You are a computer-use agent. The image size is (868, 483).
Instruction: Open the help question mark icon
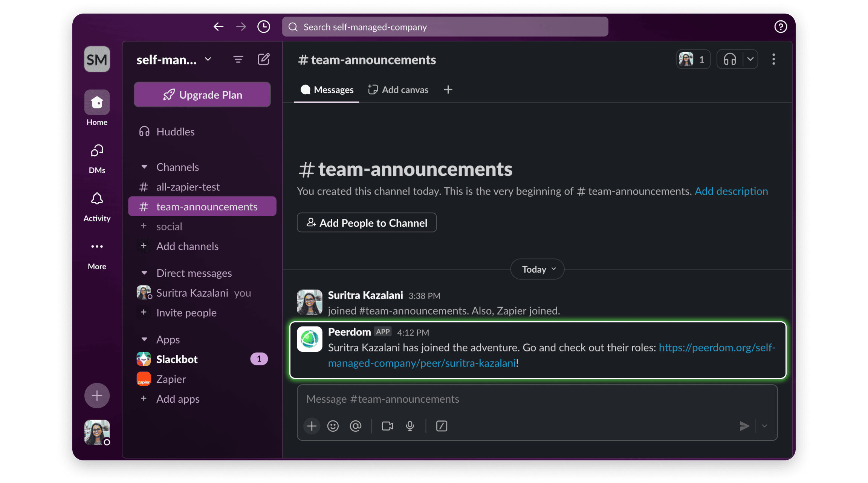click(780, 27)
